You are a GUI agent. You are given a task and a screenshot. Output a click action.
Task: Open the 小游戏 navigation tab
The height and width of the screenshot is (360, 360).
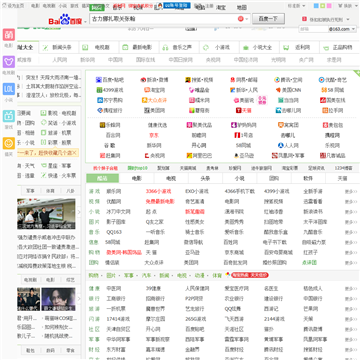(219, 47)
